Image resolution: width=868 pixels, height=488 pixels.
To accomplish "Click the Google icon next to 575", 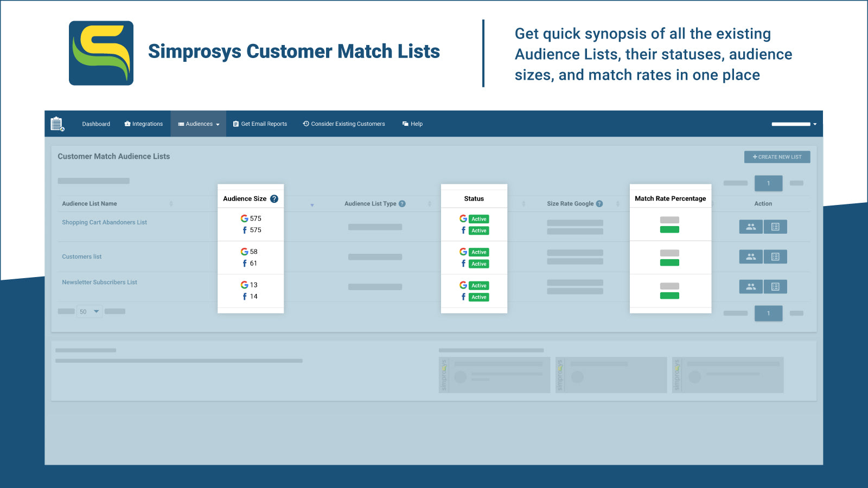I will (244, 219).
